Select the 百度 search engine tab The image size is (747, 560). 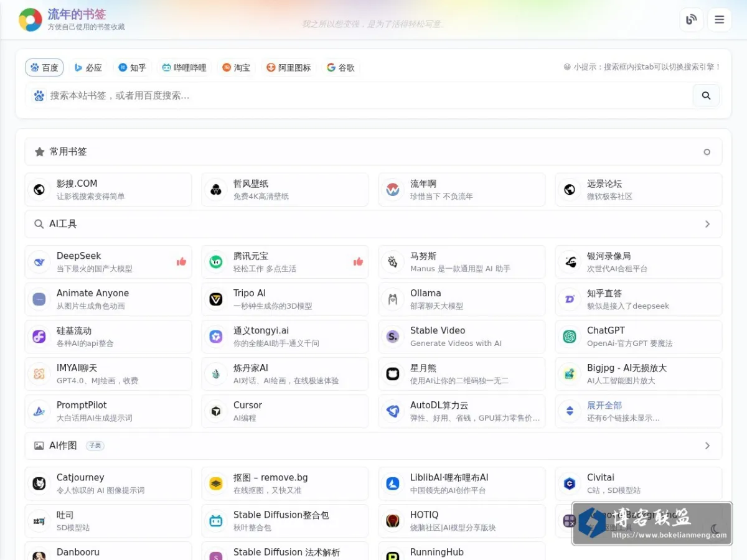[x=44, y=67]
